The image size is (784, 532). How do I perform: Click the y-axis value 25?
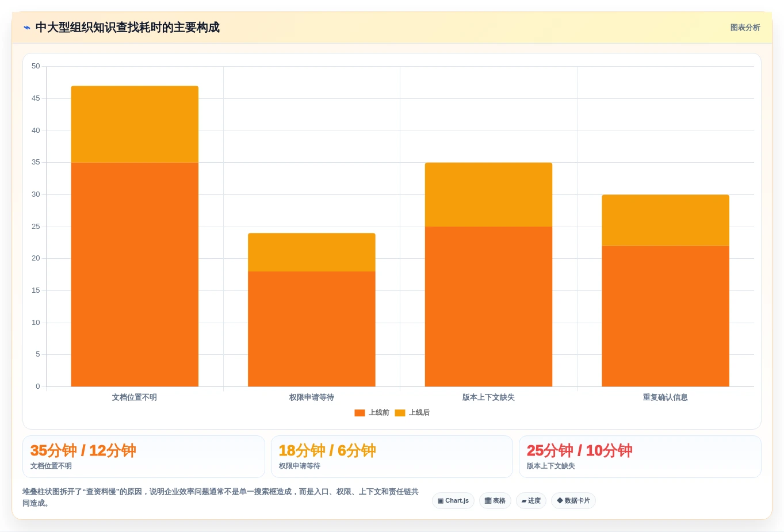(36, 227)
